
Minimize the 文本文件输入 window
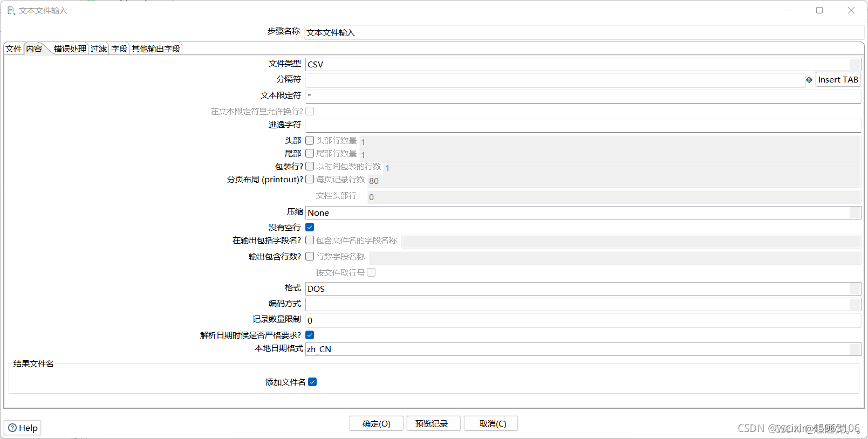click(x=788, y=10)
